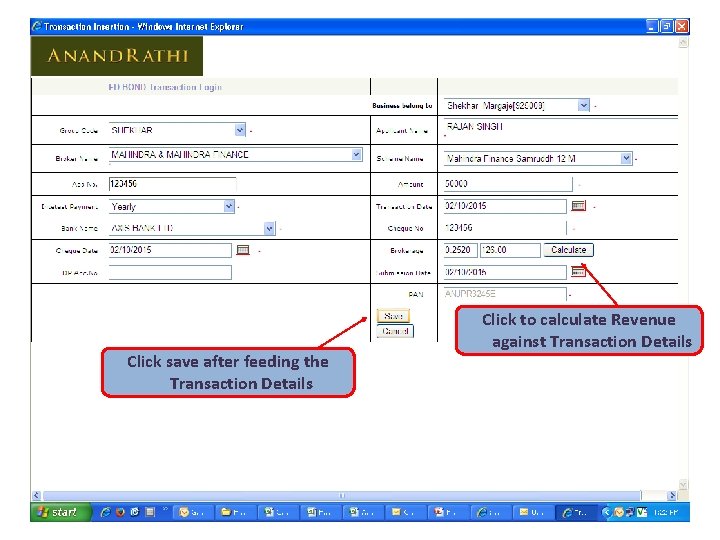Click the empty DD Ack No field
Image resolution: width=720 pixels, height=540 pixels.
click(170, 272)
